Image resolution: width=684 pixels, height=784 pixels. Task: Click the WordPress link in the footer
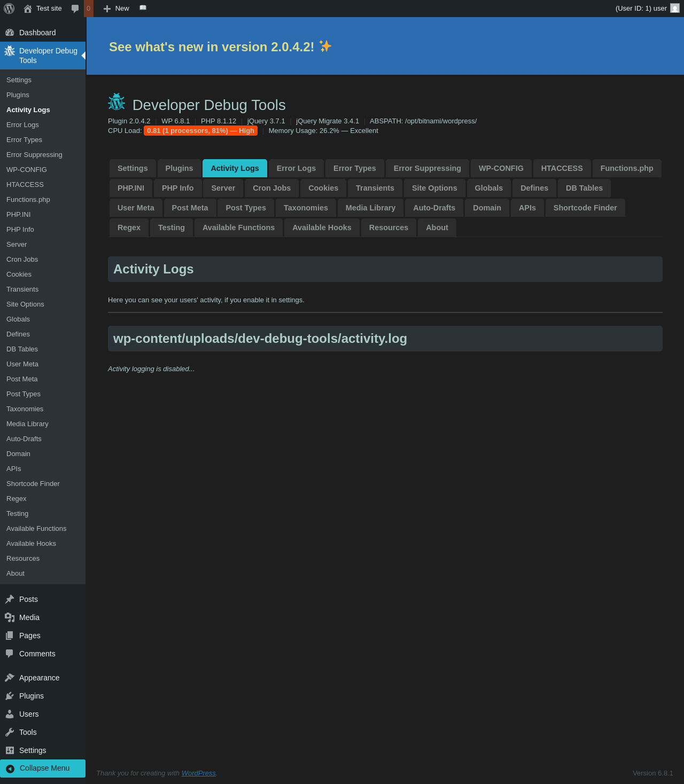[x=199, y=773]
